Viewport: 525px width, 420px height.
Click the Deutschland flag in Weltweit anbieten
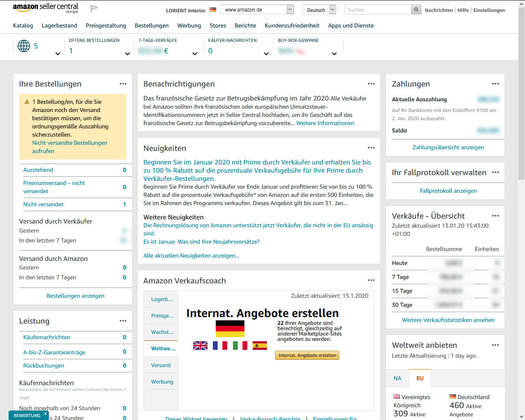point(453,397)
